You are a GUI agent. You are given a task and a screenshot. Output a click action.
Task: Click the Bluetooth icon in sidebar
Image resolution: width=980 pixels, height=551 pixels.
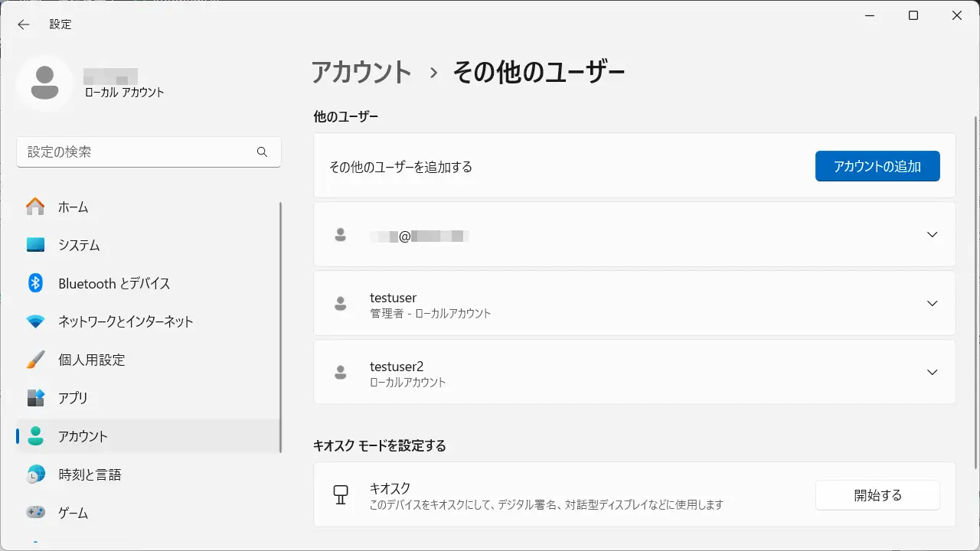[x=35, y=283]
